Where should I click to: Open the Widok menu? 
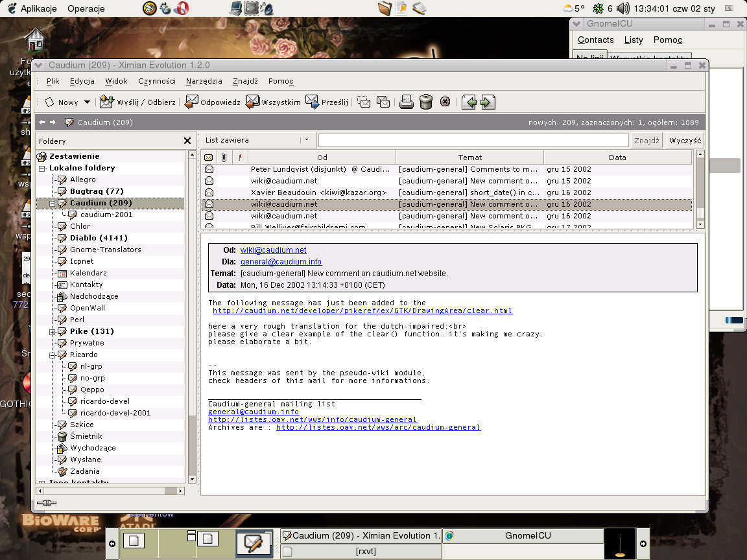click(x=116, y=81)
